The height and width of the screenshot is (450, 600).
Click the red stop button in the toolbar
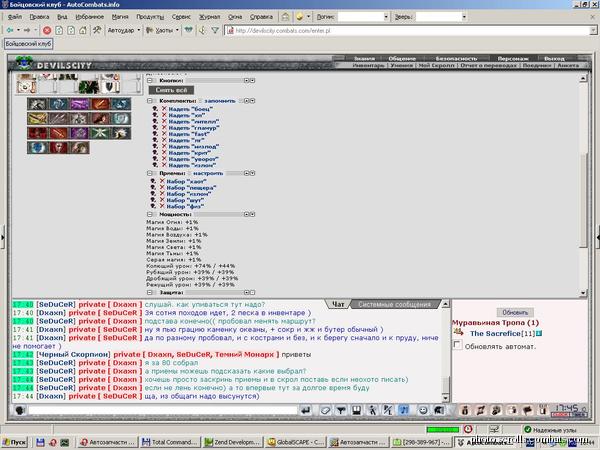pyautogui.click(x=47, y=30)
